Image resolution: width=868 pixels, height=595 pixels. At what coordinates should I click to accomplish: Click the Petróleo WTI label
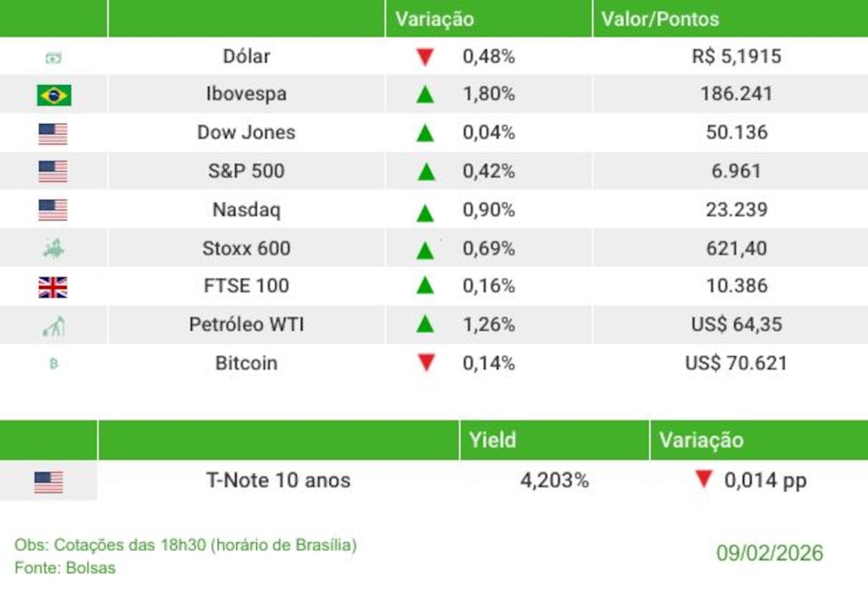point(247,325)
